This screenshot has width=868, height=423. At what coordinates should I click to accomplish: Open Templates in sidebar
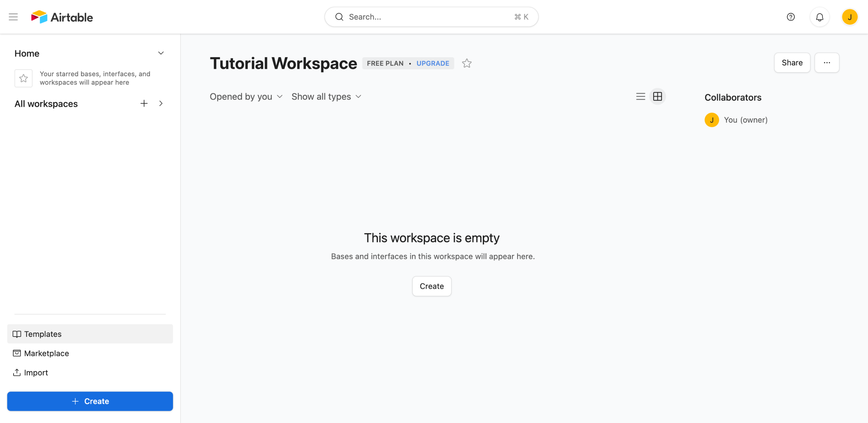tap(90, 334)
